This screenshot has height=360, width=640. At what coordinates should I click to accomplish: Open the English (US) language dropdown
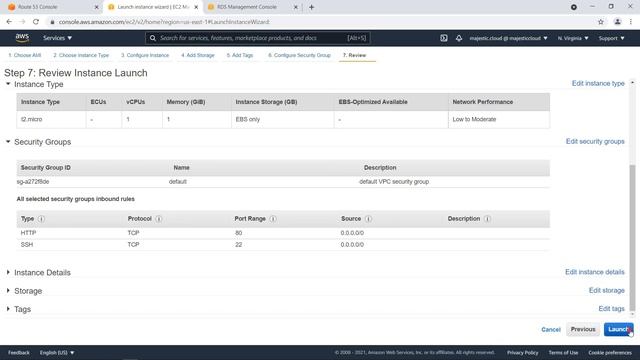click(x=57, y=352)
